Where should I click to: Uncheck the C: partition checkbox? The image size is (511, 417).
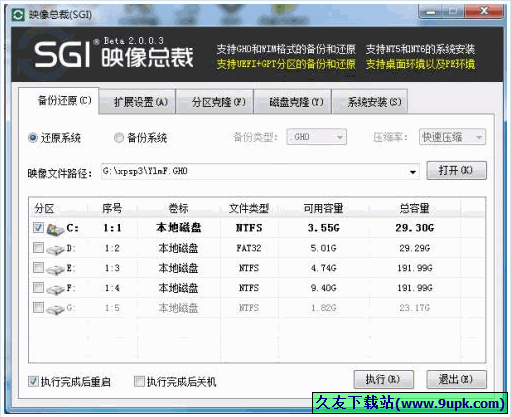tap(38, 228)
